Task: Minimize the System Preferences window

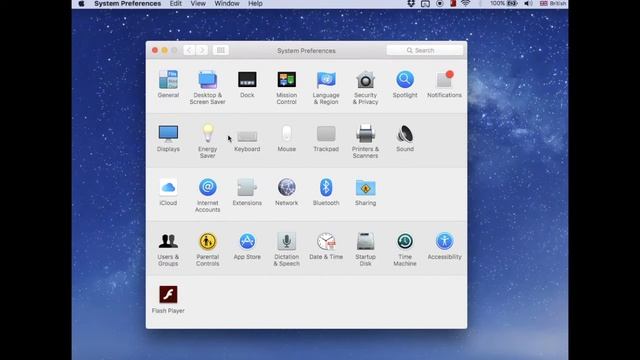Action: 164,50
